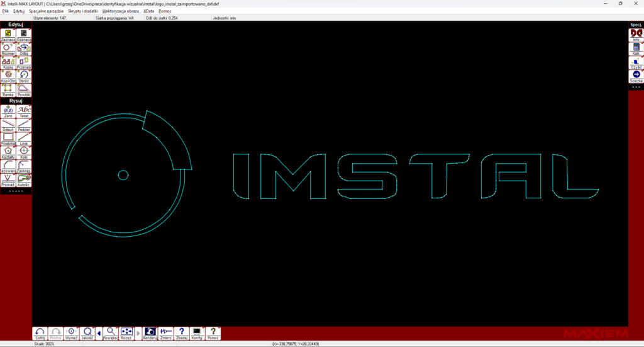Click the Czyść clean tool
The image size is (644, 347).
click(x=636, y=62)
